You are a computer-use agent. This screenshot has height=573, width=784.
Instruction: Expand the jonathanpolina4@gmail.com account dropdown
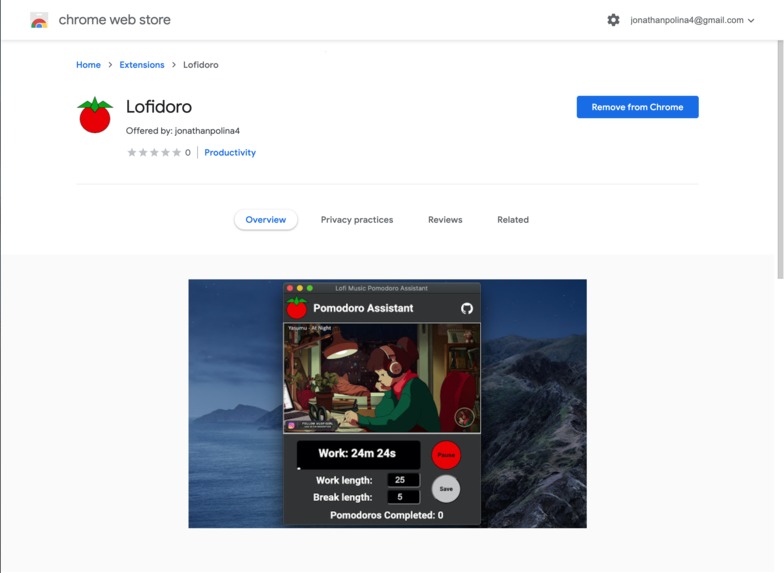pos(692,20)
